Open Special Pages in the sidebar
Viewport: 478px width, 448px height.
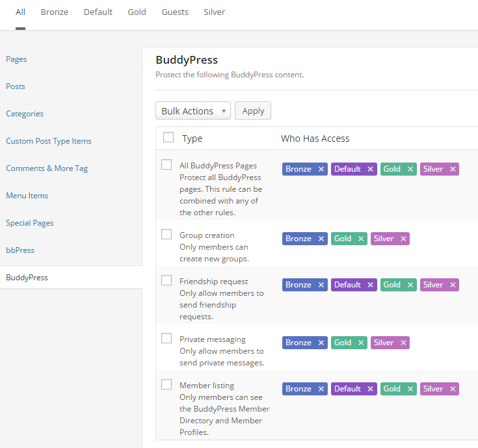30,223
